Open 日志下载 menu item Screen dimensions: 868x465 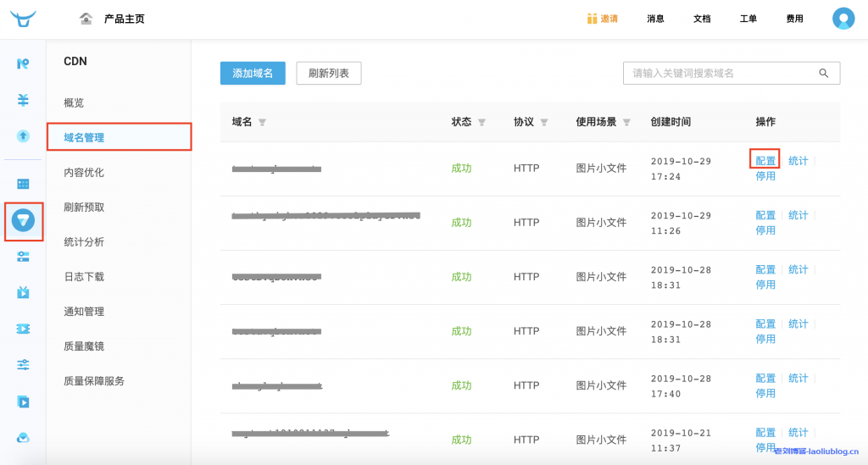[84, 277]
